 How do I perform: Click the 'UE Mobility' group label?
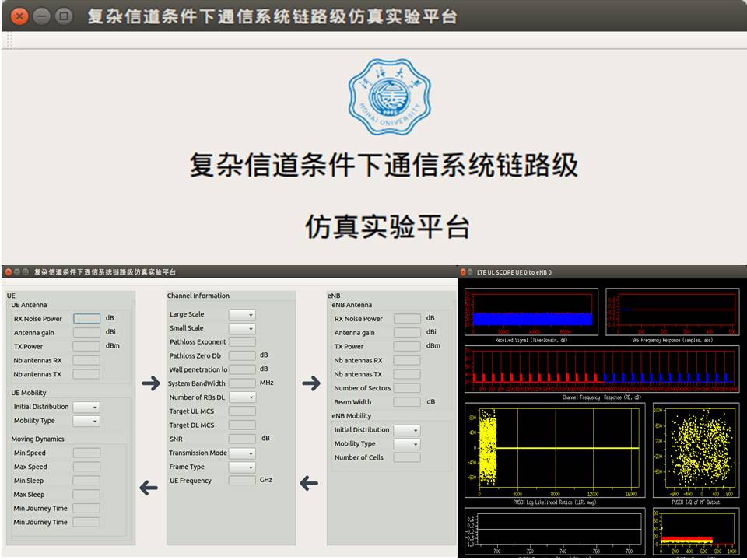point(29,393)
